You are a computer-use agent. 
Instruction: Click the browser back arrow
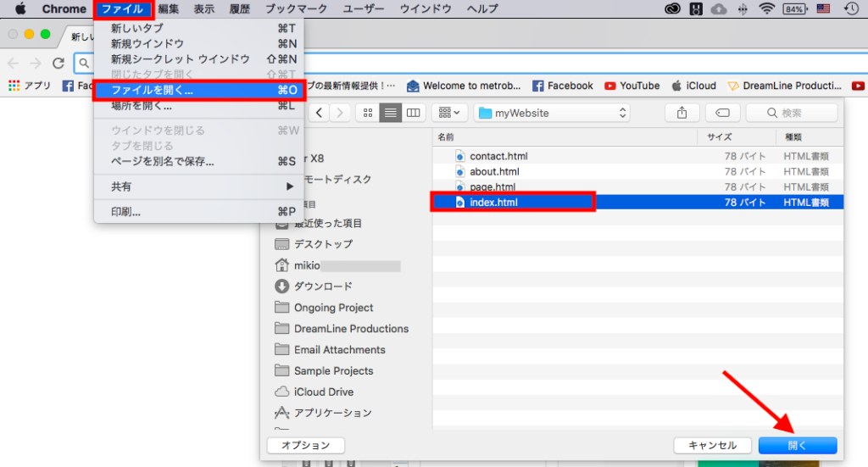click(14, 63)
